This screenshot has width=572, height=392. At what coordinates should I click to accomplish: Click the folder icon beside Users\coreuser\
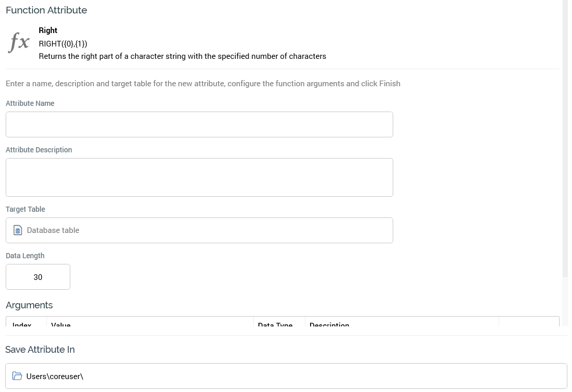17,376
